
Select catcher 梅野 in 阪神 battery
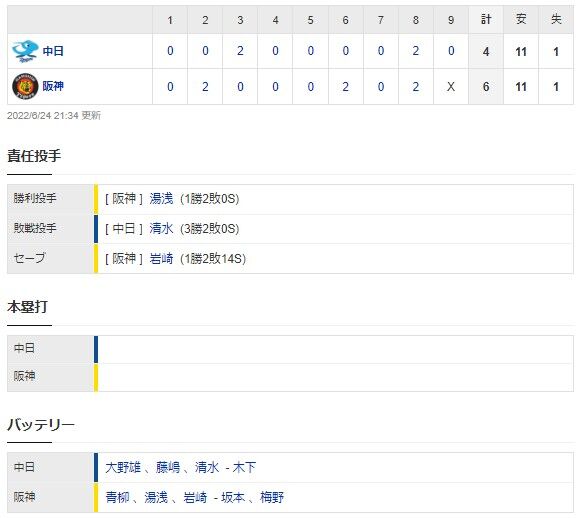pos(272,497)
